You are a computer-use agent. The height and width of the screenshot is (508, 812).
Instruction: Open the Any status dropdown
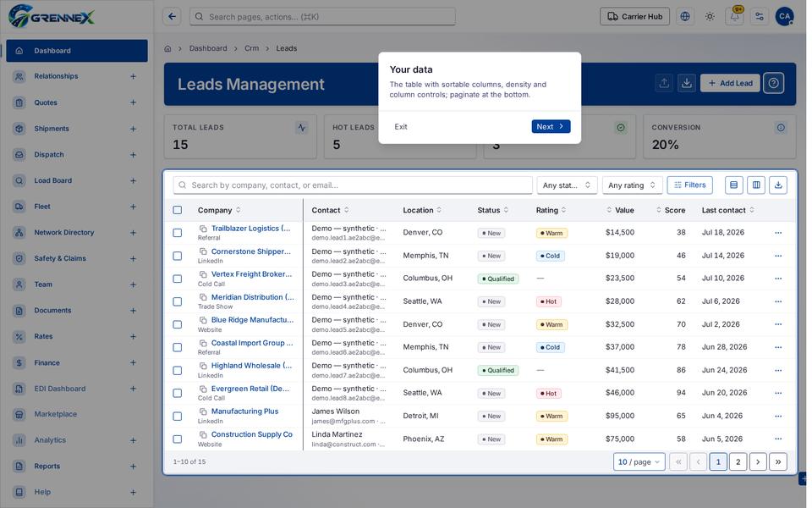tap(567, 185)
